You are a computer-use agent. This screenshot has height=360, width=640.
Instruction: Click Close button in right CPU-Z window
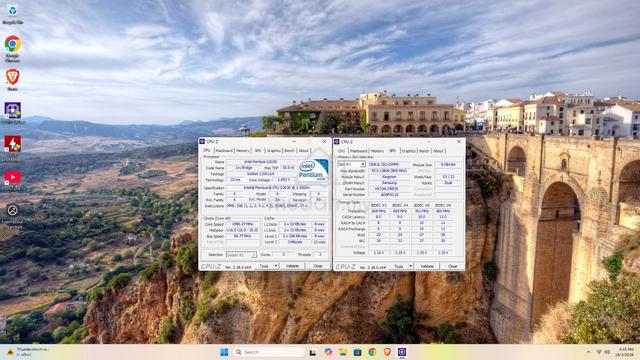click(453, 267)
